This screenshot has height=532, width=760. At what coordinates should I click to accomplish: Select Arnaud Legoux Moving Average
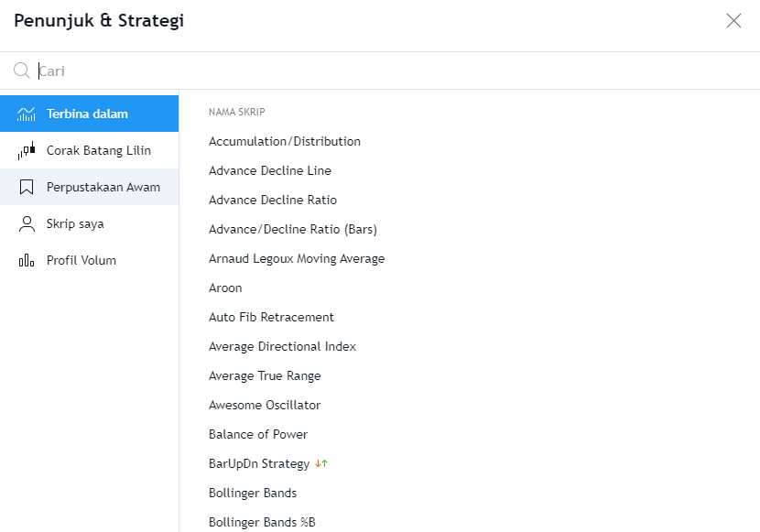coord(296,258)
